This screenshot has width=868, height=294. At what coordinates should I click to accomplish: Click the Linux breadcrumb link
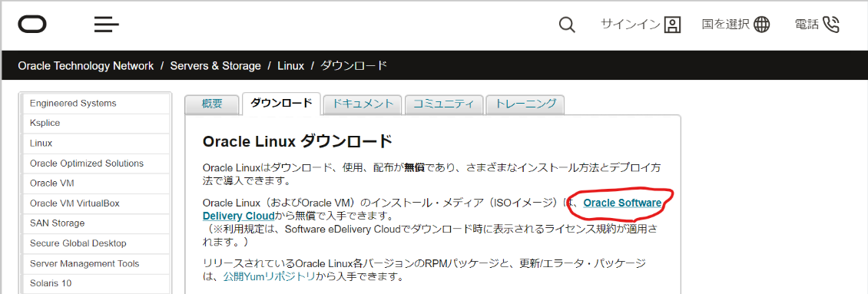[x=290, y=66]
